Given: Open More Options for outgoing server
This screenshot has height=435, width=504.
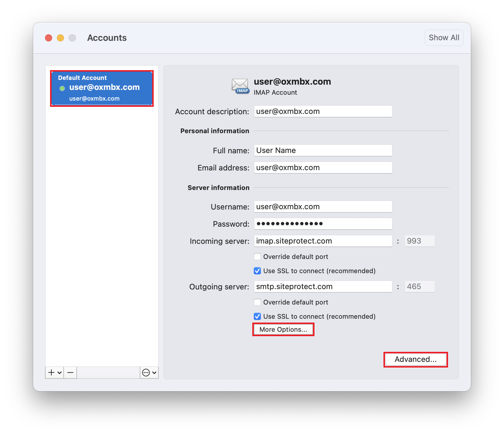Looking at the screenshot, I should (283, 329).
